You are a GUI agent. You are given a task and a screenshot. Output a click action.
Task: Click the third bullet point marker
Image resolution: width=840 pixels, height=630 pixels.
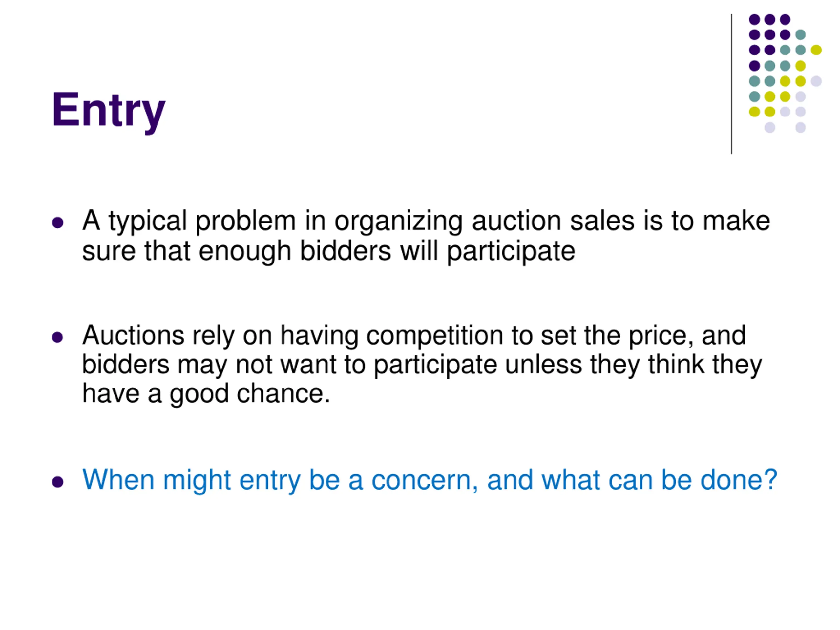click(58, 482)
